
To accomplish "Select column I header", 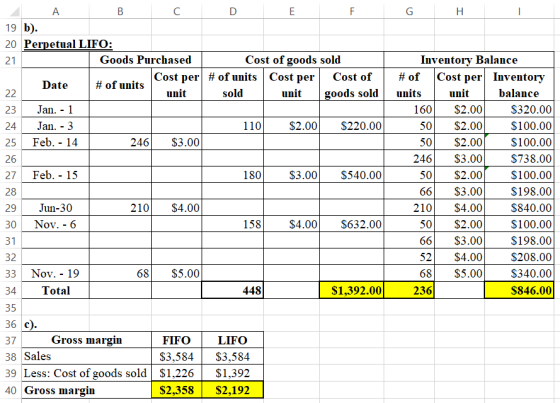I will coord(519,12).
